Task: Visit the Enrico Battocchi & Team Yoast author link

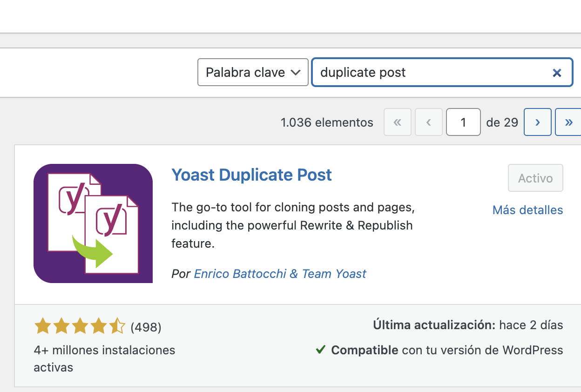Action: (x=280, y=274)
